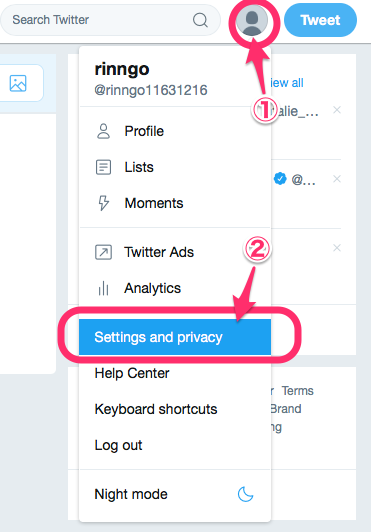Click the Twitter Ads arrow icon
The height and width of the screenshot is (532, 371).
click(104, 252)
